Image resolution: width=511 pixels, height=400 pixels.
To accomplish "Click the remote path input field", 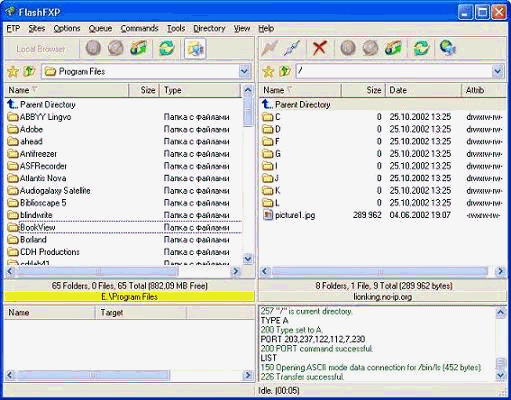I will pyautogui.click(x=394, y=71).
